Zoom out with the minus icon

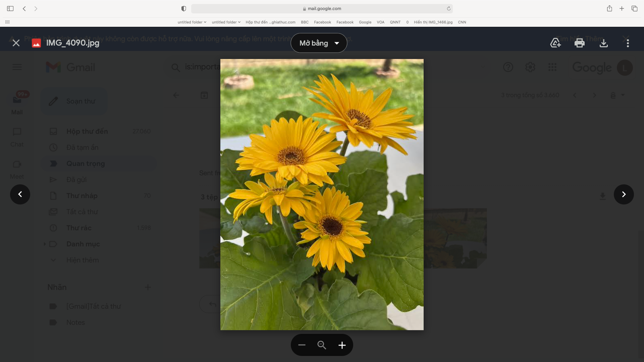pos(302,345)
